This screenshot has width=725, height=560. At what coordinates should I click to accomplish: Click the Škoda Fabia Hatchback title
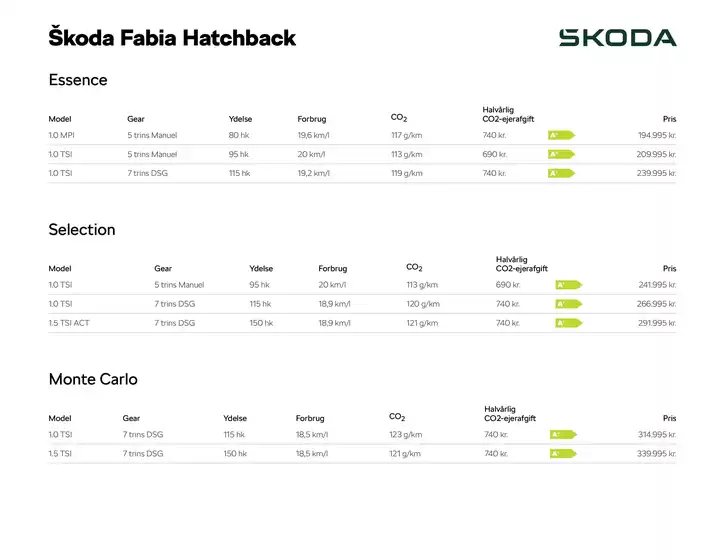point(172,38)
